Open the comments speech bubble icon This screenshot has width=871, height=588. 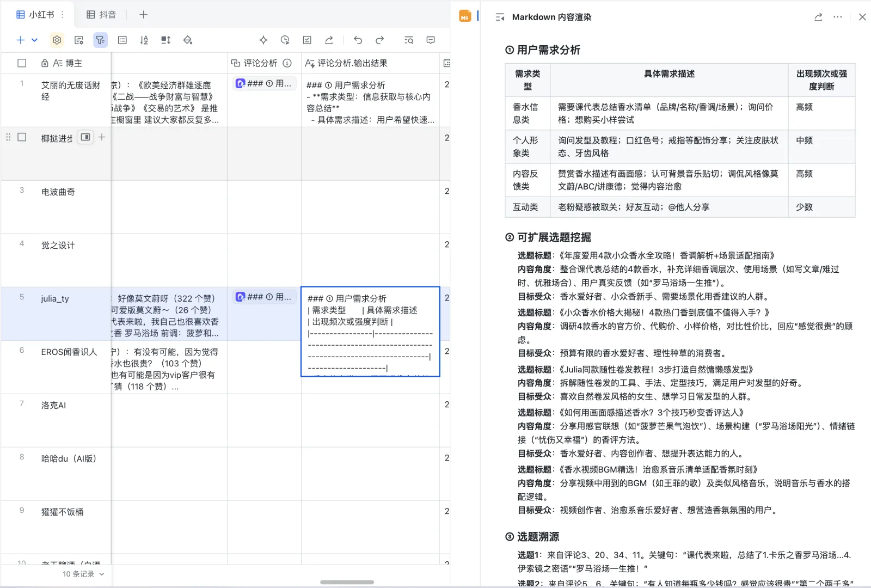(431, 40)
